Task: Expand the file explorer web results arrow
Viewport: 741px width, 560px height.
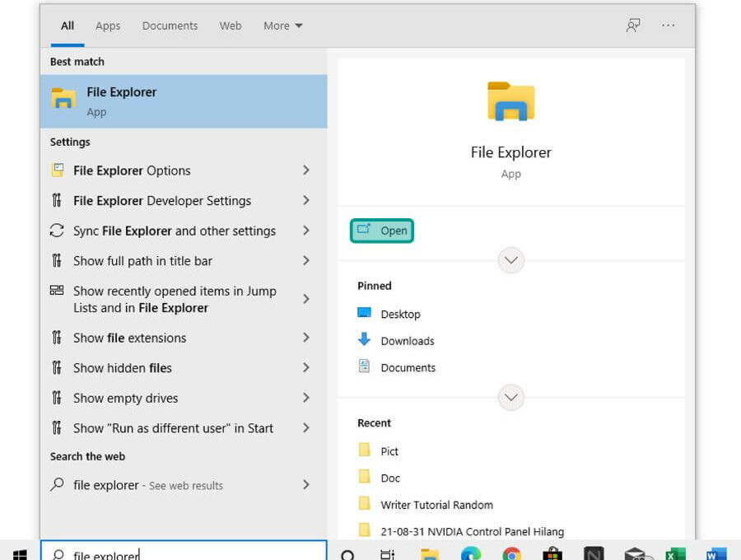Action: [x=306, y=484]
